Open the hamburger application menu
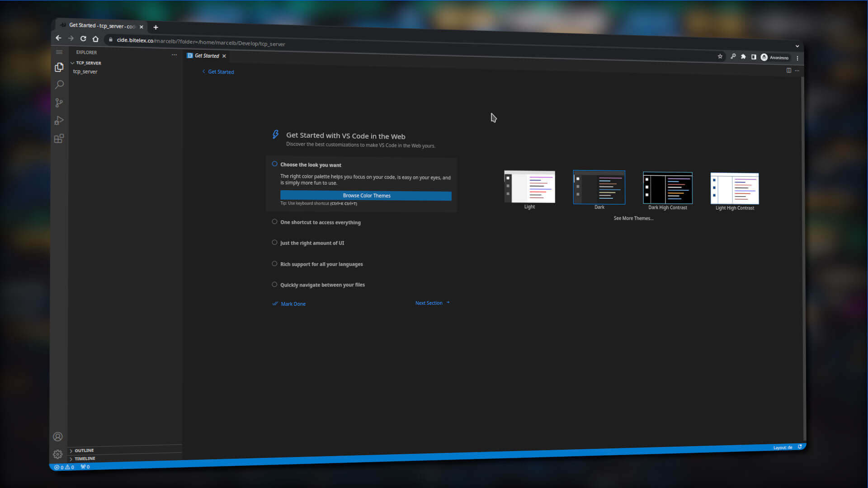Screen dimensions: 868x488 coord(59,52)
